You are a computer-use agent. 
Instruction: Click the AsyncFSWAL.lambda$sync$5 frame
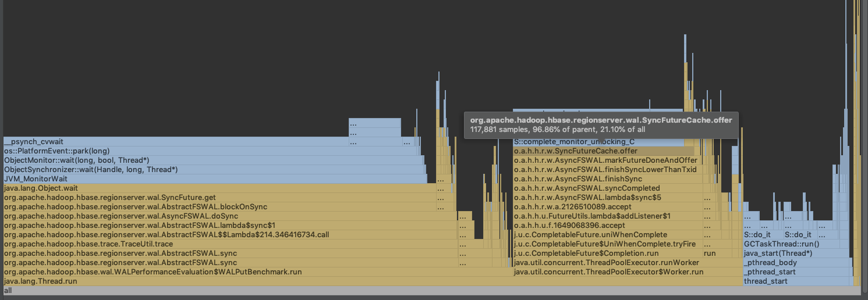607,197
